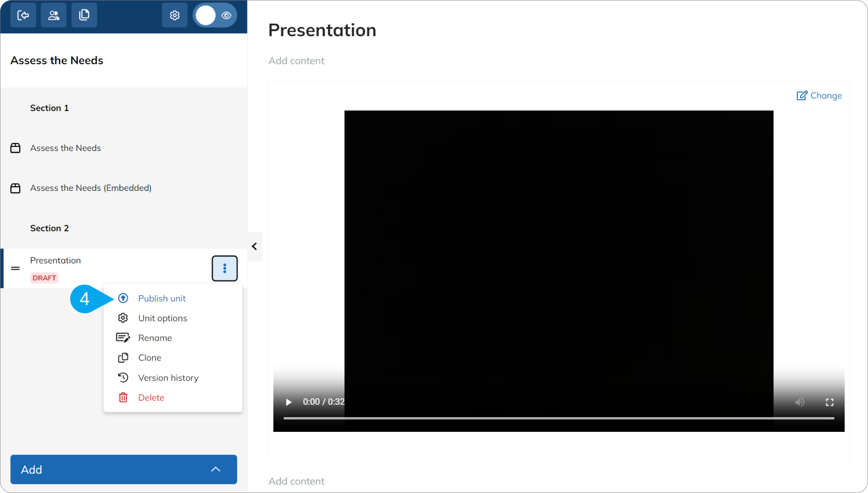The width and height of the screenshot is (868, 493).
Task: Click the publish arrow icon
Action: click(123, 298)
